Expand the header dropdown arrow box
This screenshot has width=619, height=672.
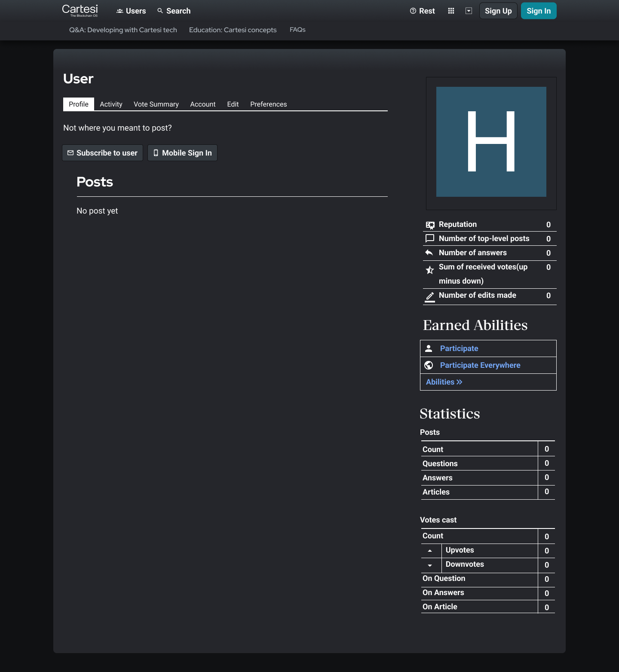click(469, 11)
